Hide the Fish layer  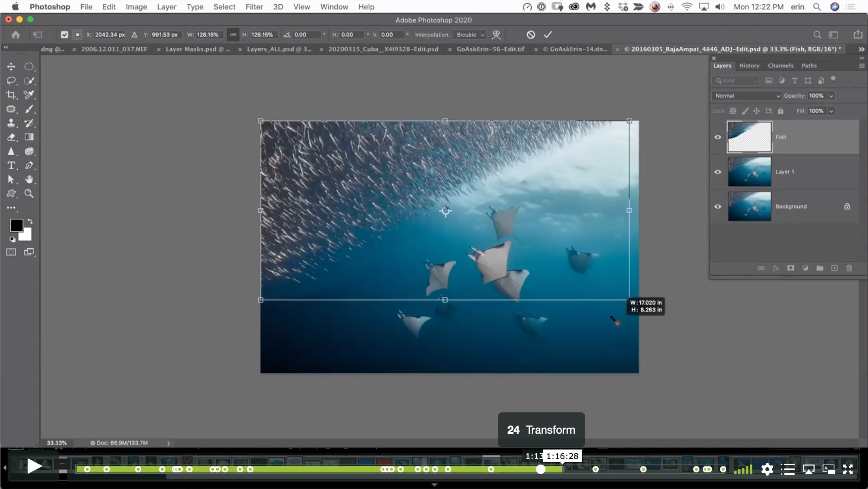pos(718,137)
